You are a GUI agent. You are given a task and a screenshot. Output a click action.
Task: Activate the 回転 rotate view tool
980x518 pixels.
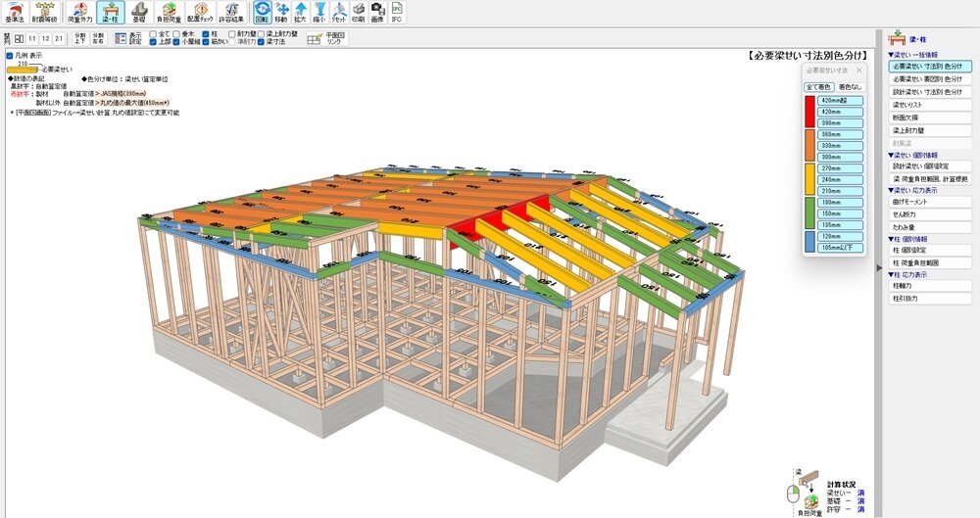[262, 12]
